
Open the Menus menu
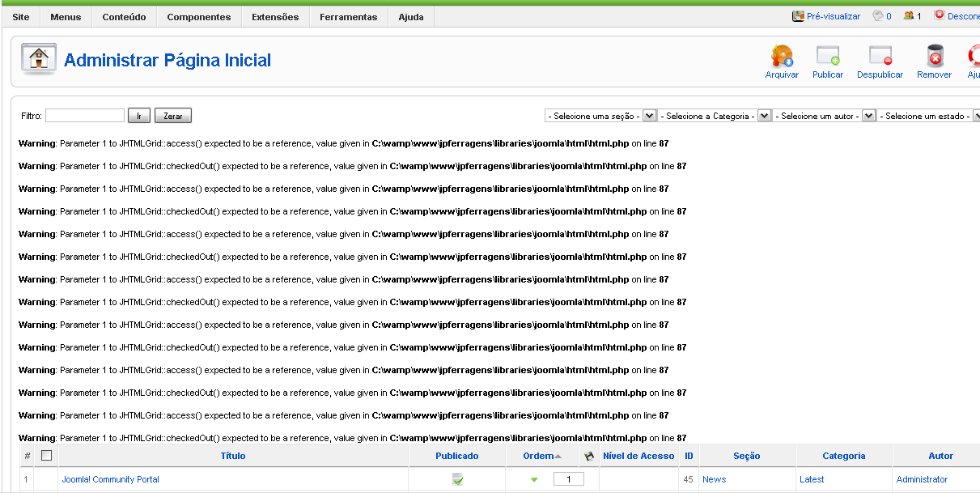click(x=66, y=17)
